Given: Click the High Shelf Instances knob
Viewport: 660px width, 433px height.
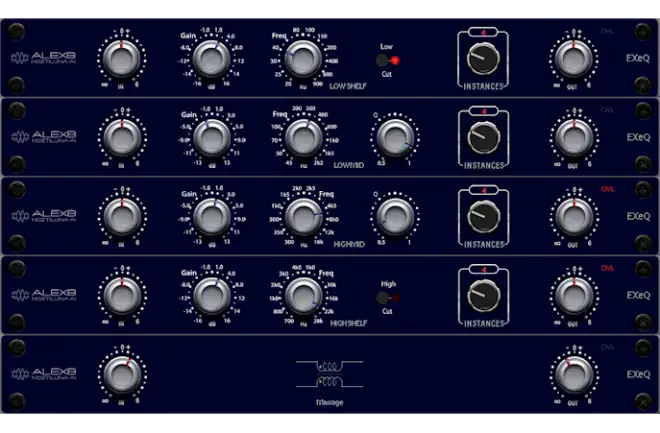Looking at the screenshot, I should (x=483, y=296).
